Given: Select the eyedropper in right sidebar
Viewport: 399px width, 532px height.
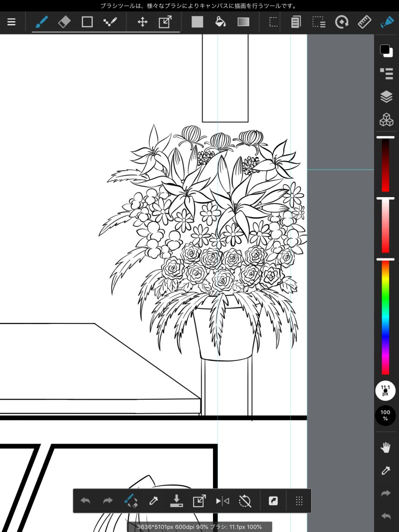Looking at the screenshot, I should pyautogui.click(x=386, y=470).
